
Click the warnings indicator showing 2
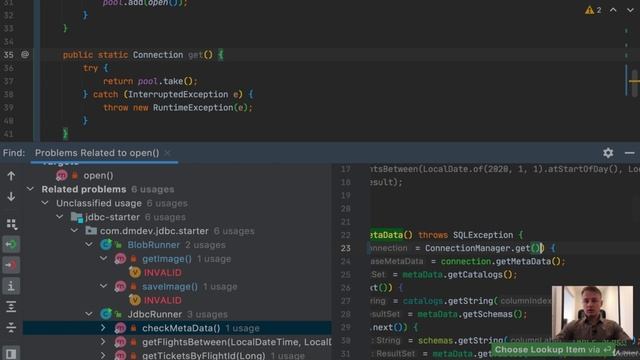click(x=593, y=10)
